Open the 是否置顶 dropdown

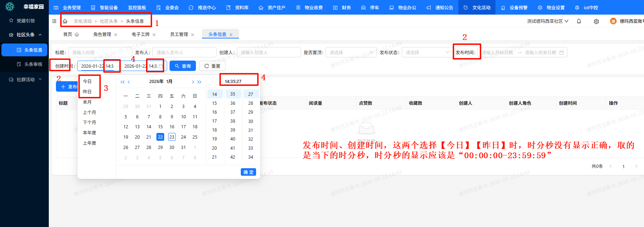[x=351, y=52]
